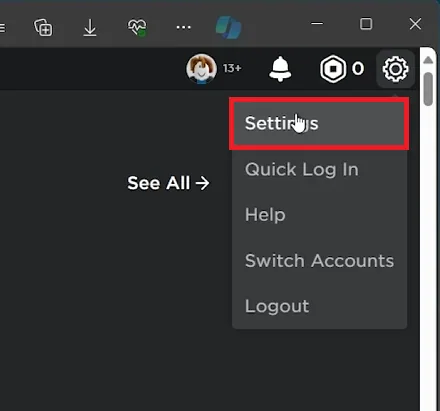Viewport: 440px width, 411px height.
Task: Open the browser Collections icon
Action: pyautogui.click(x=43, y=27)
